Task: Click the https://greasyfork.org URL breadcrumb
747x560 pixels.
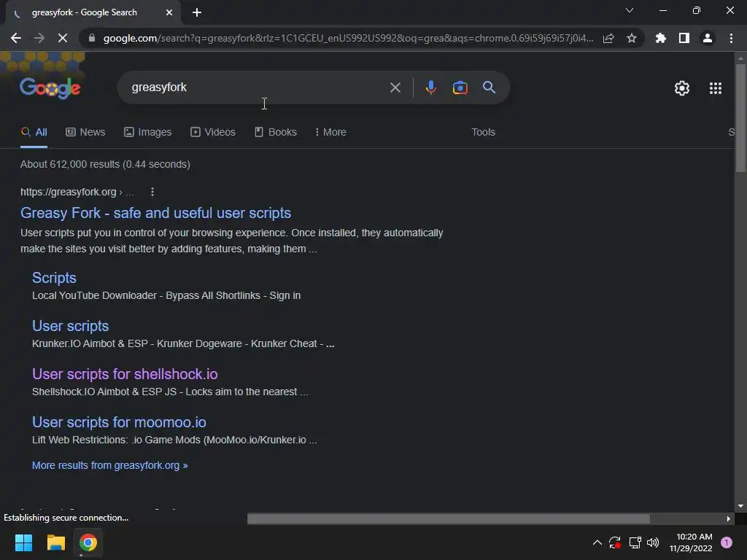Action: pos(77,192)
